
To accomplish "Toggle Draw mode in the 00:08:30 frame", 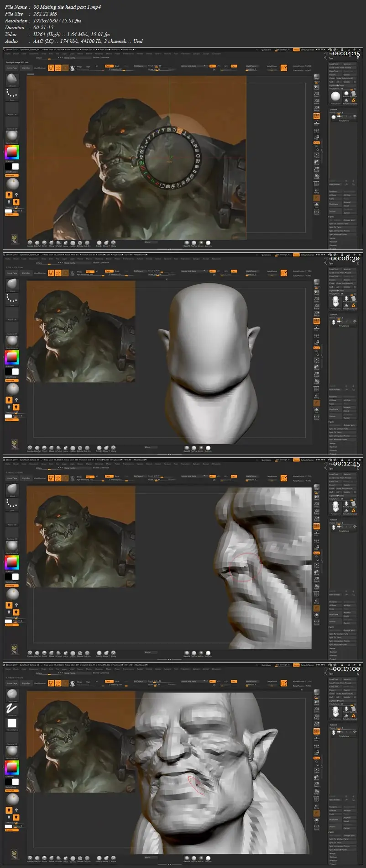I will click(x=58, y=273).
